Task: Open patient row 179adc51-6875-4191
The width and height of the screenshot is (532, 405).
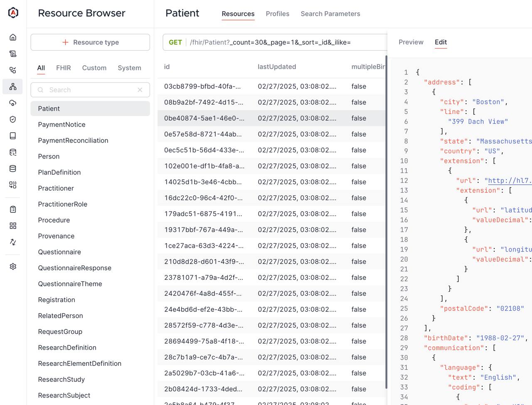Action: click(x=272, y=214)
